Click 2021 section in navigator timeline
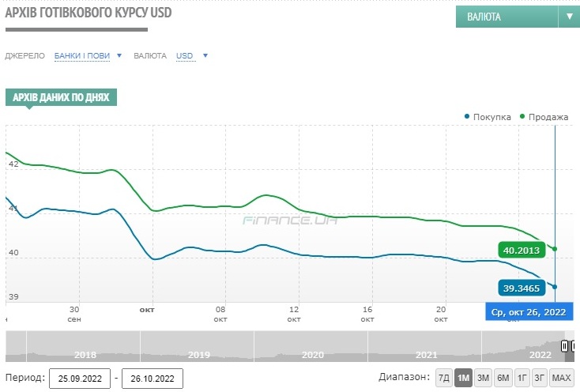Viewport: 580px width, 392px height. [426, 354]
